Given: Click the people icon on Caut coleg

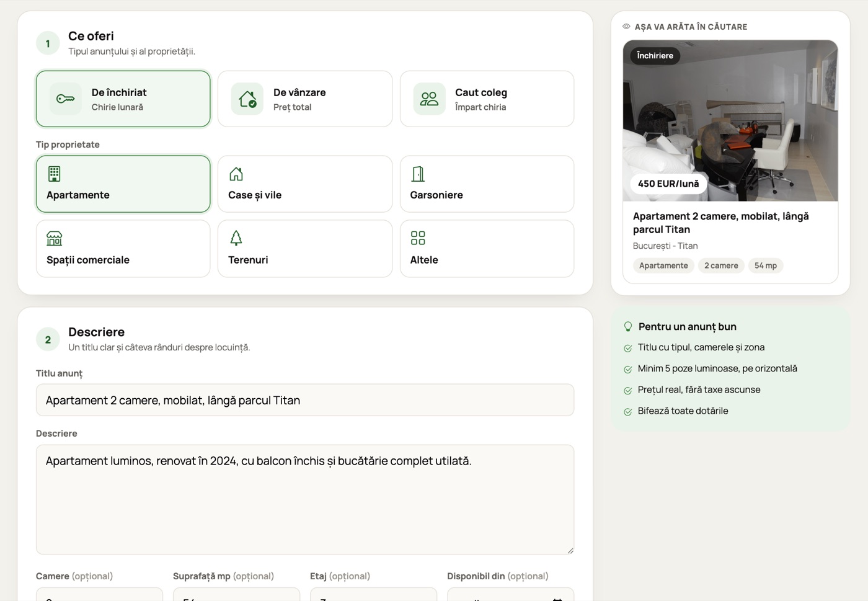Looking at the screenshot, I should pyautogui.click(x=429, y=99).
